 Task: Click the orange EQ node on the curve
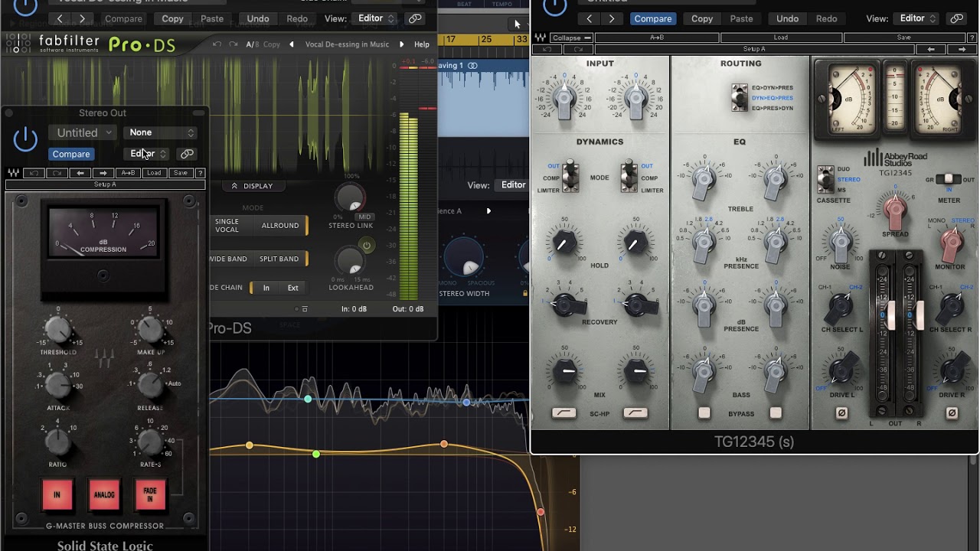(x=444, y=444)
